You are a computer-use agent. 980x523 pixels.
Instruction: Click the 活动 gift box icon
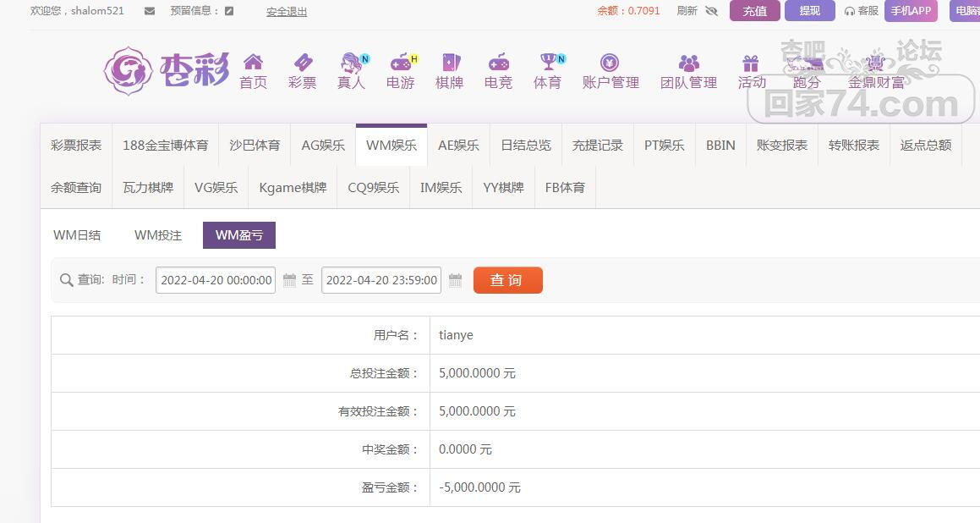tap(750, 63)
